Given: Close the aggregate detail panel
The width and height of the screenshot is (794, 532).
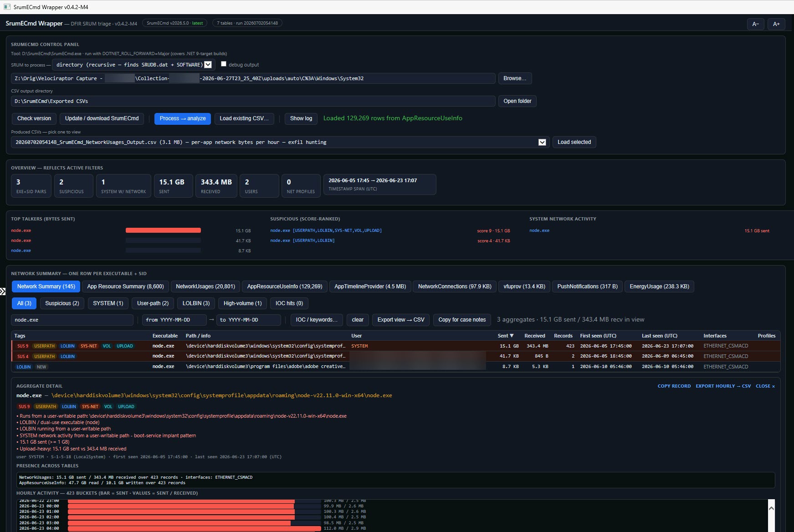Looking at the screenshot, I should pos(765,386).
